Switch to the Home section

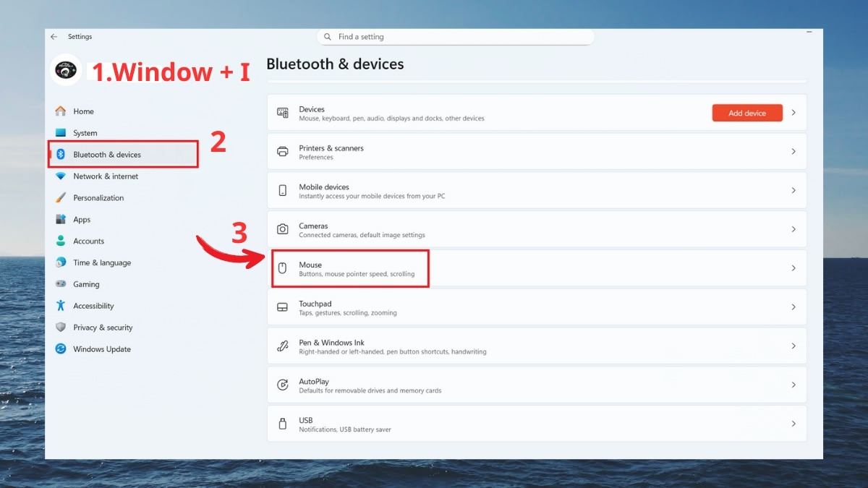pyautogui.click(x=84, y=111)
